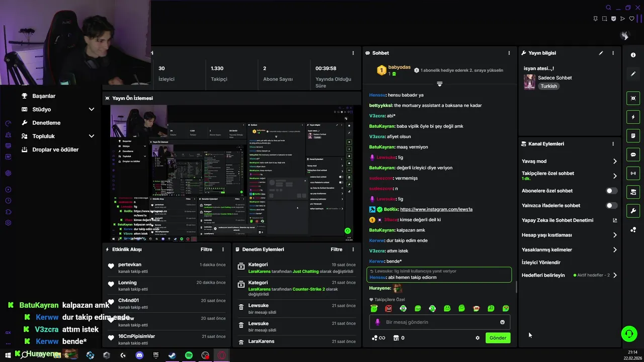
Task: Open Denetim Eylemleri Filtre dropdown
Action: 336,249
